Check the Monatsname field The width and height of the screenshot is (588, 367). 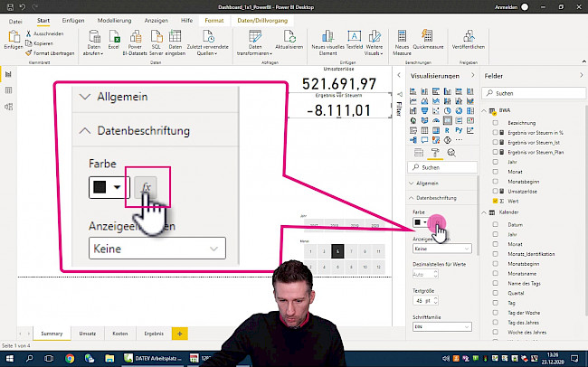pyautogui.click(x=496, y=274)
